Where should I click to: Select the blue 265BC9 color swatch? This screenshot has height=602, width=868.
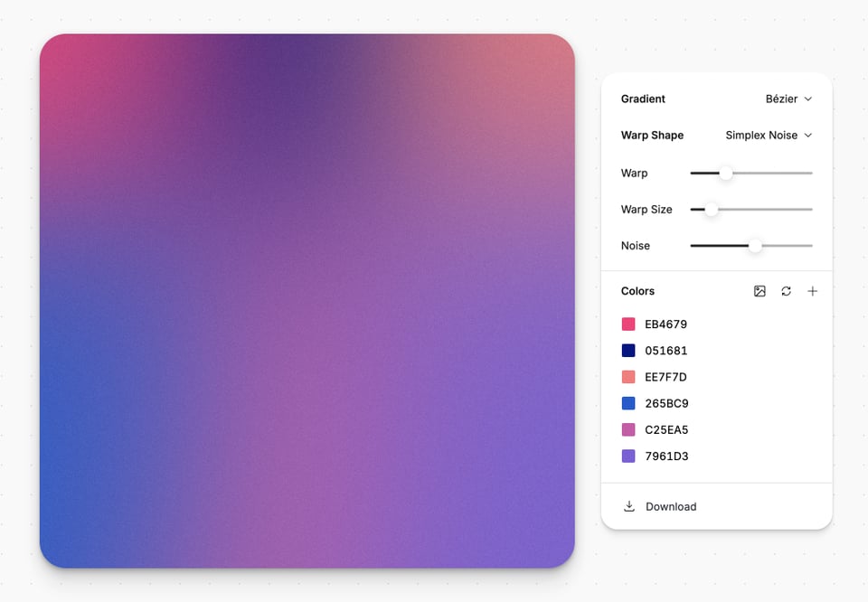pos(628,403)
